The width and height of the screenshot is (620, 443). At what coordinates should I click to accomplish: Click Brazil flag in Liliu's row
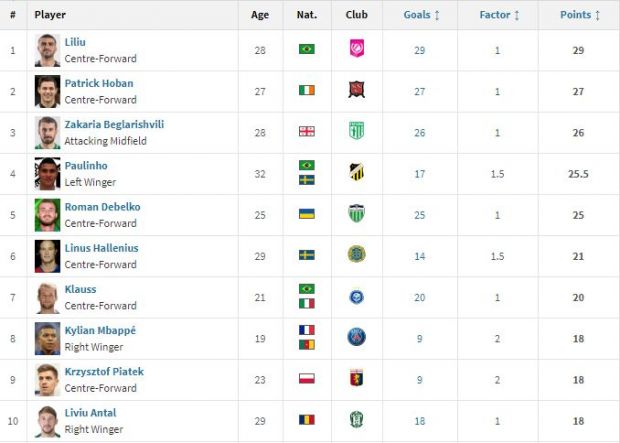tap(306, 49)
